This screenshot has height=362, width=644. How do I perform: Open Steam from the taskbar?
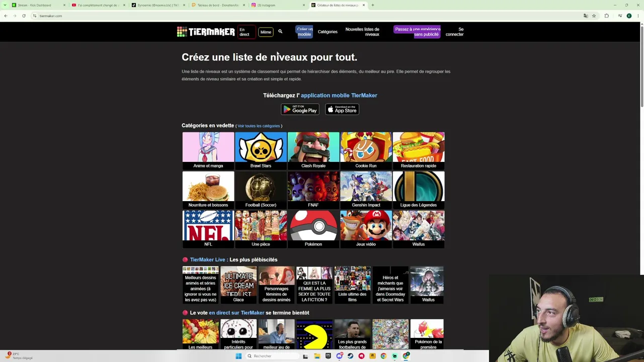pyautogui.click(x=350, y=356)
